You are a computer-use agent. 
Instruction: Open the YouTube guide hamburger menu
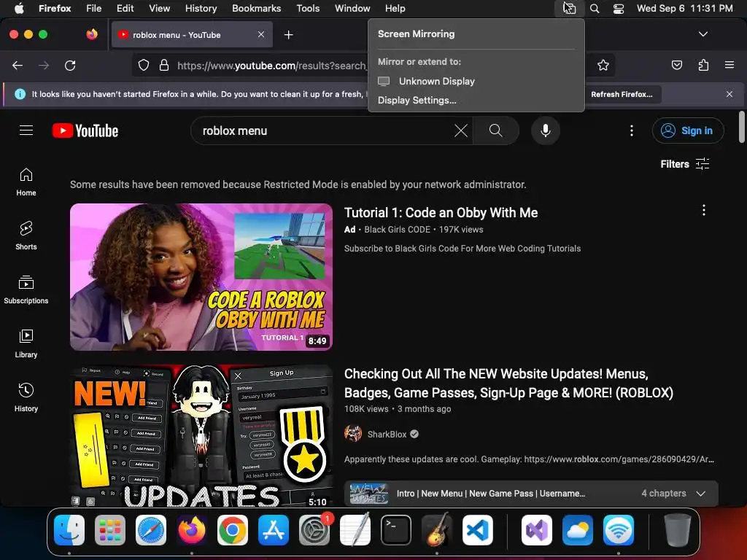click(x=26, y=131)
